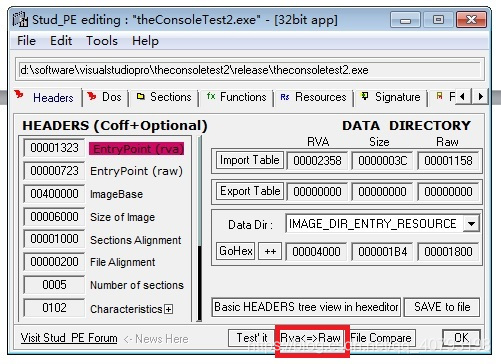This screenshot has height=364, width=501.
Task: Click the IMAGE_DIR_ENTRY_RESOURCE combo box text
Action: coord(374,224)
